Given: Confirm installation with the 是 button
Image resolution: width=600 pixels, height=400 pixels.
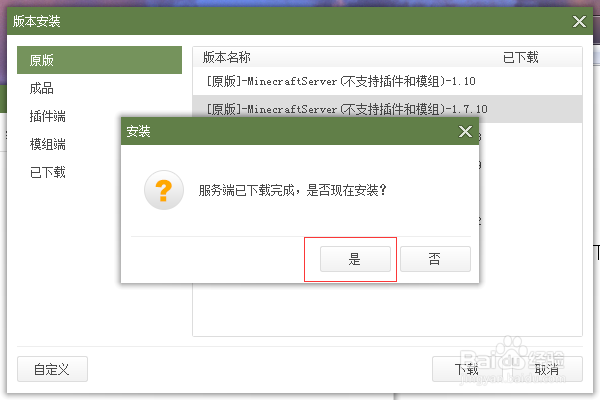Looking at the screenshot, I should [355, 259].
